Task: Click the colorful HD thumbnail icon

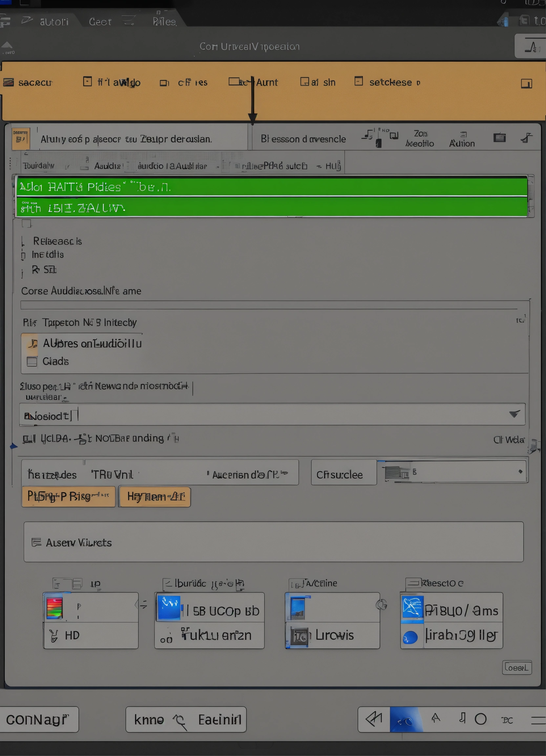Action: [x=55, y=608]
